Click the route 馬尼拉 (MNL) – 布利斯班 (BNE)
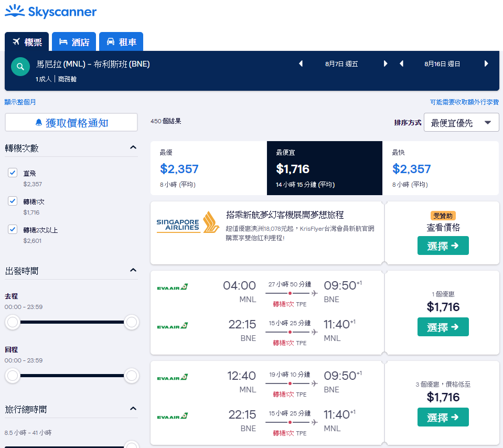The height and width of the screenshot is (448, 503). click(93, 64)
